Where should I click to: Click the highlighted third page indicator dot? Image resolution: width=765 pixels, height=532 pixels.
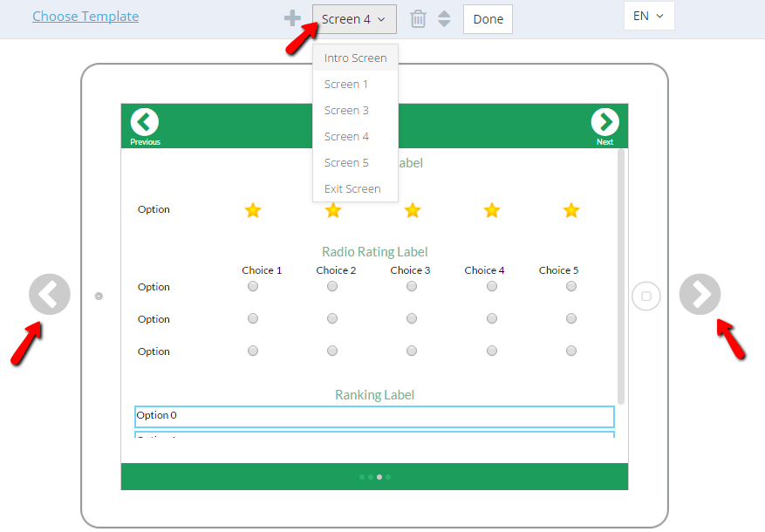pos(379,477)
